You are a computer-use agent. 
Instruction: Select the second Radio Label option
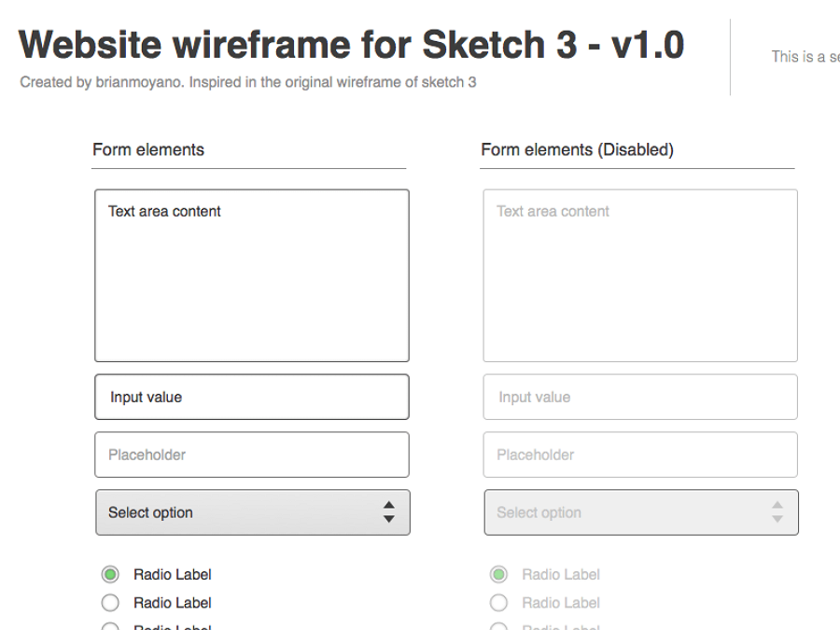(x=110, y=603)
